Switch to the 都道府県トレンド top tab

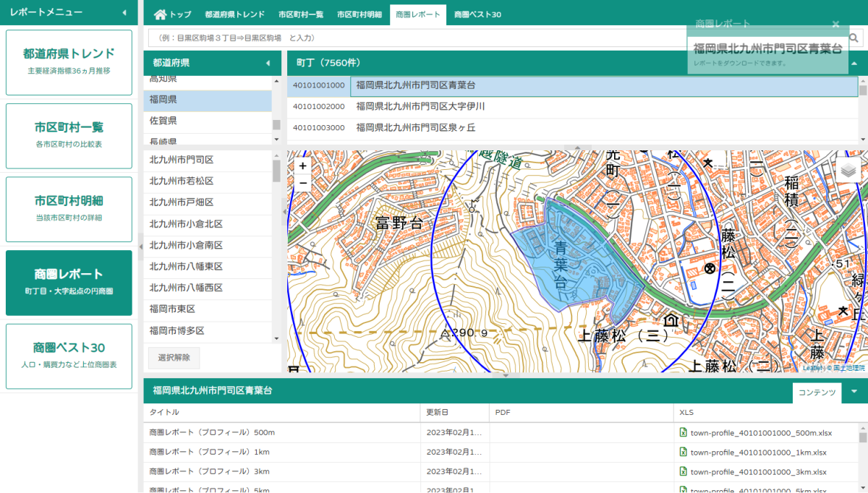tap(234, 14)
